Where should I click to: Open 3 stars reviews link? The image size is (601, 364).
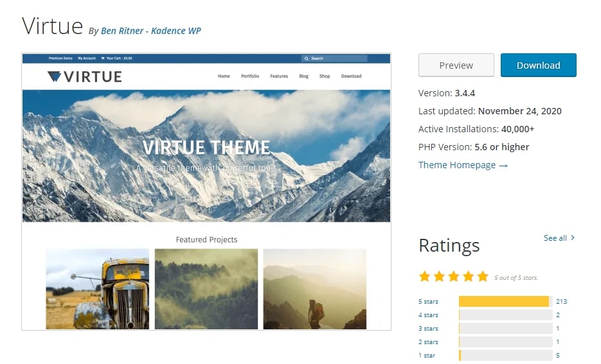click(x=428, y=329)
